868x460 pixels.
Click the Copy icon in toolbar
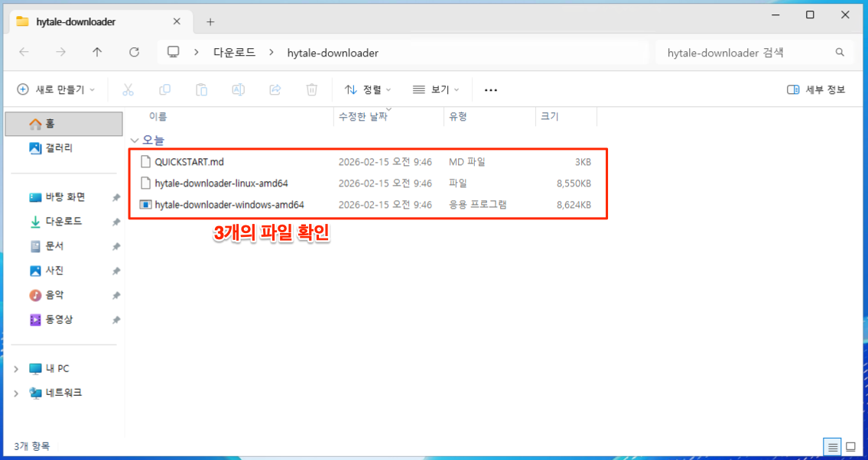(x=164, y=89)
